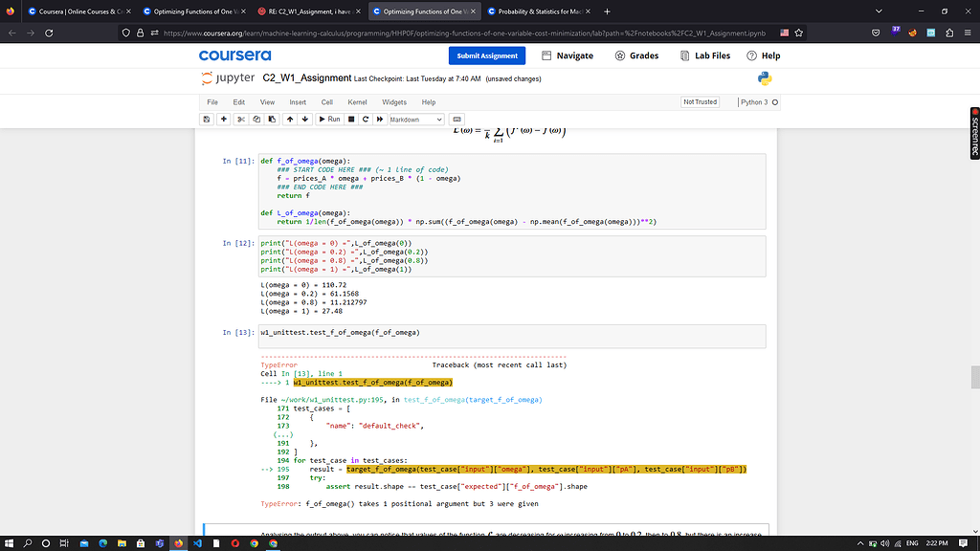Cut selected cell using scissors icon
Screen dimensions: 980x551
click(x=241, y=120)
